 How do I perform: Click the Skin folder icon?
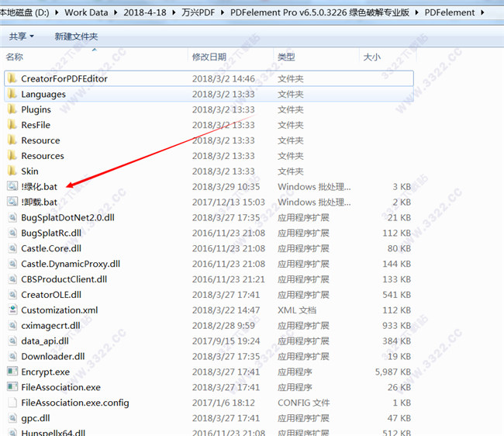point(12,171)
